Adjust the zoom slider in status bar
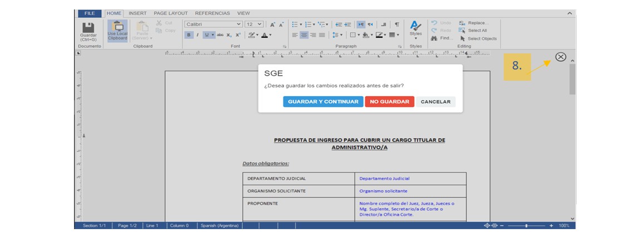This screenshot has width=644, height=243. tap(526, 226)
